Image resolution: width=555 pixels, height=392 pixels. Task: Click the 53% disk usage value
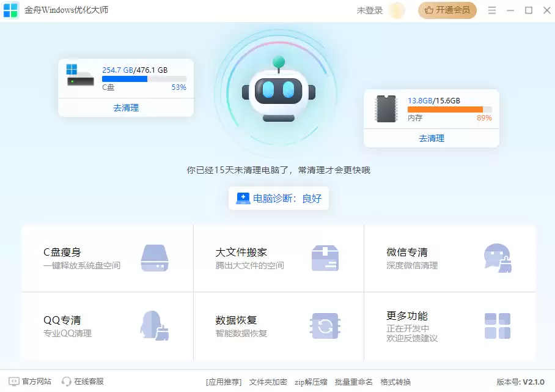[x=178, y=87]
